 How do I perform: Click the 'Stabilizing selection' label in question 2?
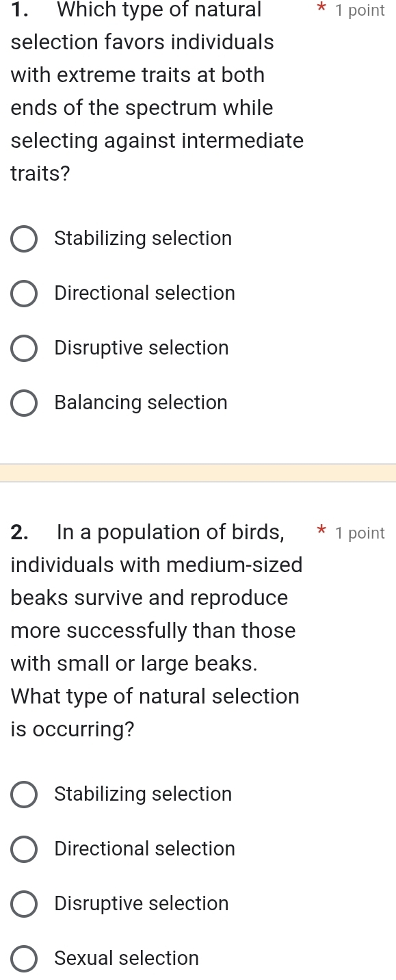[142, 794]
